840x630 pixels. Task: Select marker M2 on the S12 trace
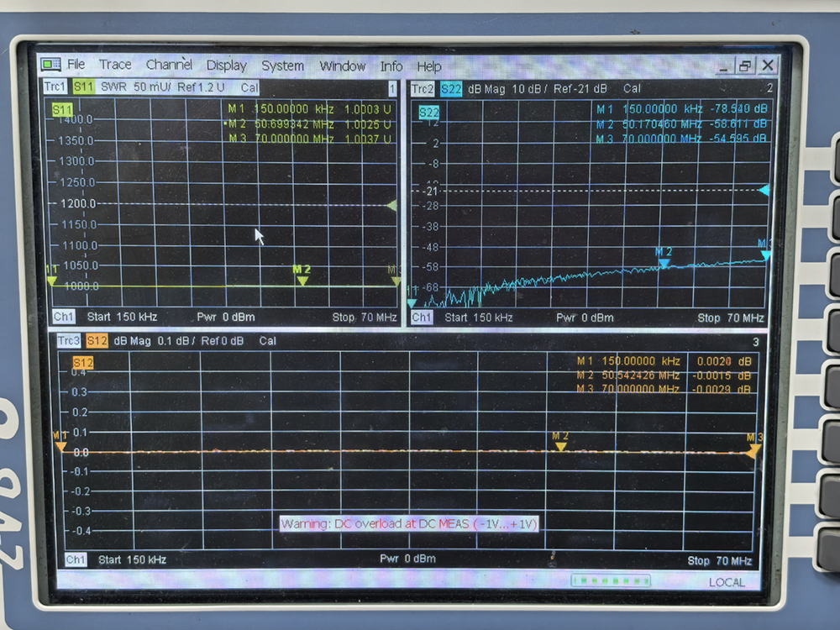coord(560,447)
